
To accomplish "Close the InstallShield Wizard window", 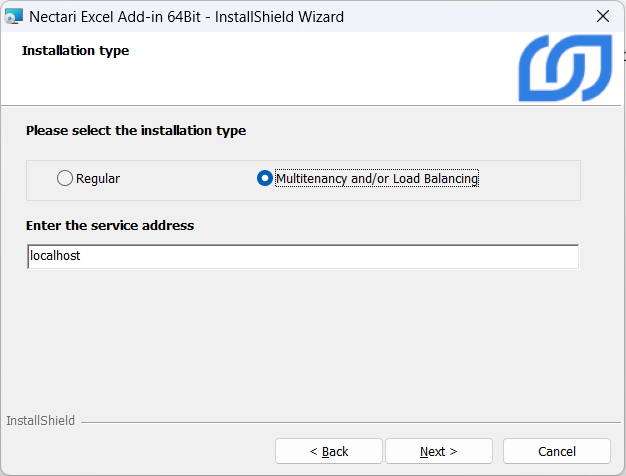I will pyautogui.click(x=602, y=17).
